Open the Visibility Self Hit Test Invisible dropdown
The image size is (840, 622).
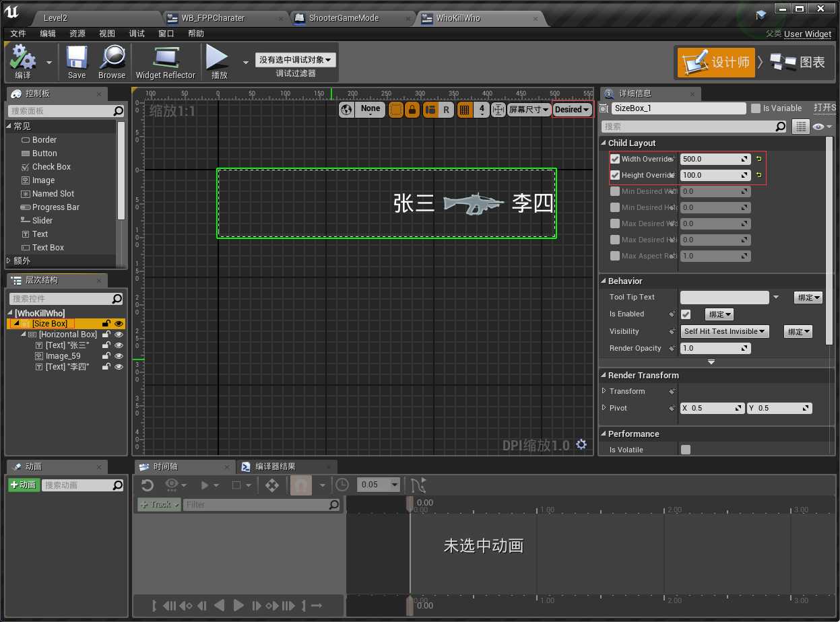pyautogui.click(x=725, y=331)
